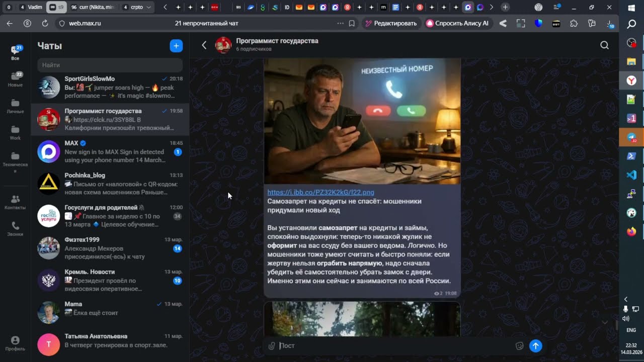
Task: Focus the Пост message input field
Action: pos(395,346)
